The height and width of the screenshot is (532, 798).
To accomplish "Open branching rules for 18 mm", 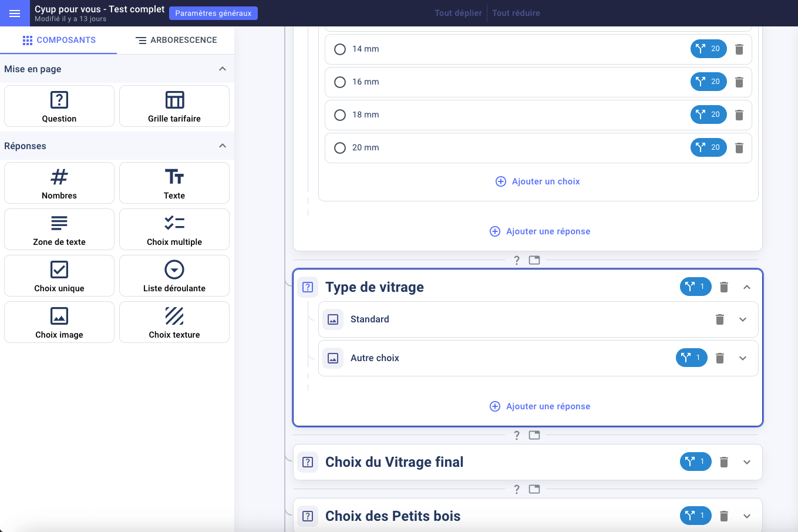I will coord(709,115).
